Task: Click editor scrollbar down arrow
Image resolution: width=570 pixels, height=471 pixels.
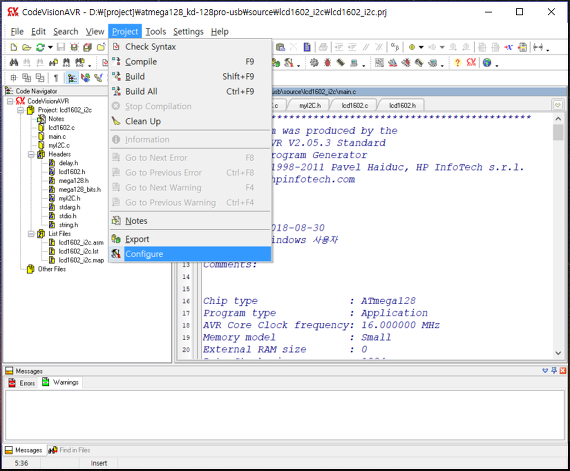Action: coord(558,353)
